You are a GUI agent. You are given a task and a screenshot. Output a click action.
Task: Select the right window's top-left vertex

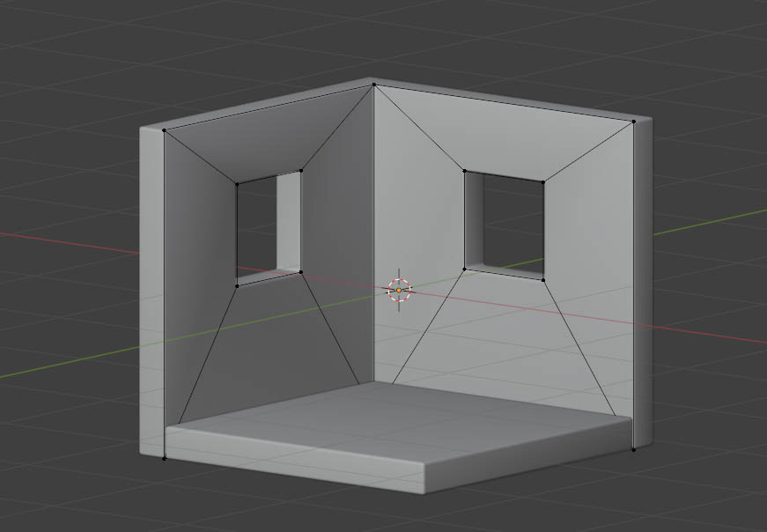(x=464, y=171)
